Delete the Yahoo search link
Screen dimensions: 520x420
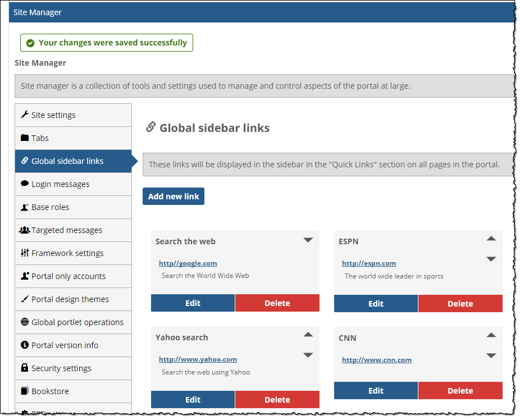[277, 399]
